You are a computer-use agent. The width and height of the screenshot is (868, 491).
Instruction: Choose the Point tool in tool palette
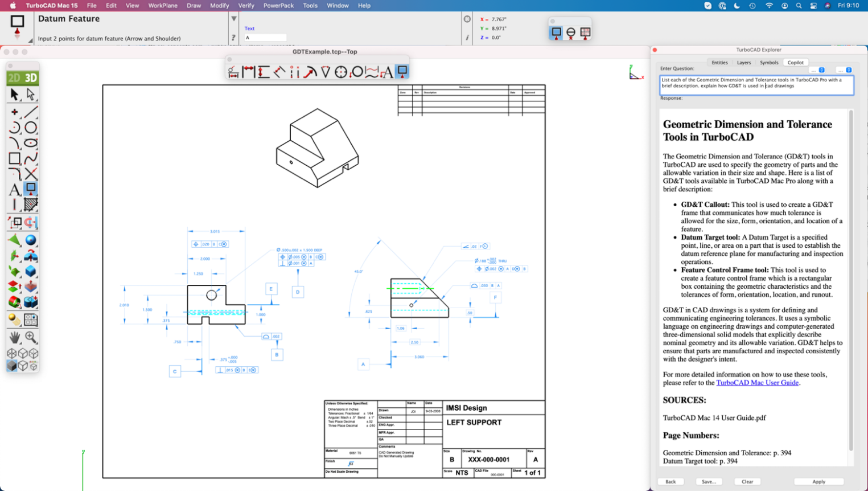coord(14,112)
